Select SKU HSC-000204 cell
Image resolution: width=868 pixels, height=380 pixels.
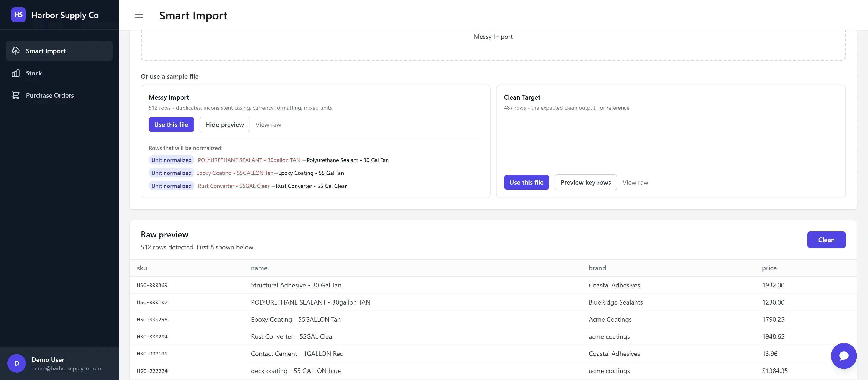pyautogui.click(x=152, y=337)
